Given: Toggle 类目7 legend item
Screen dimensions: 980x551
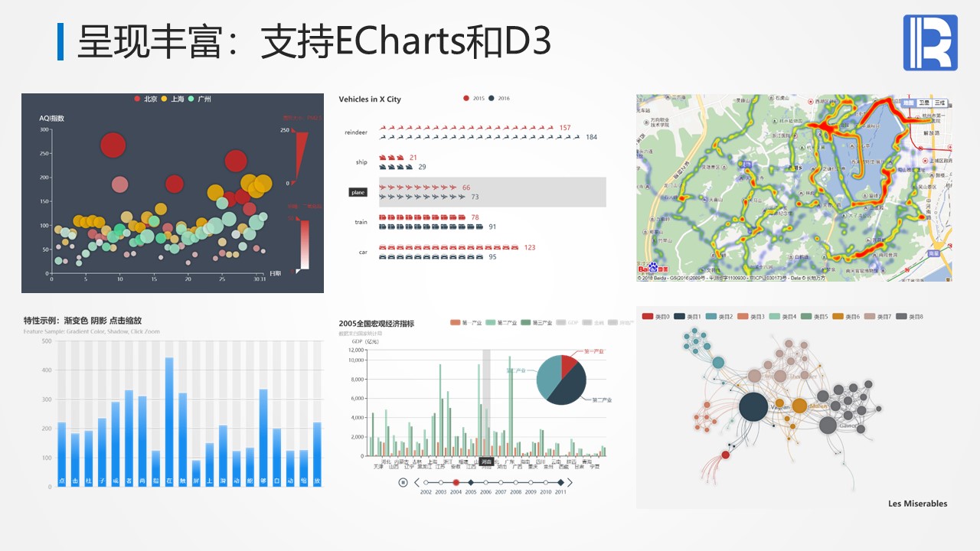Looking at the screenshot, I should coord(878,316).
